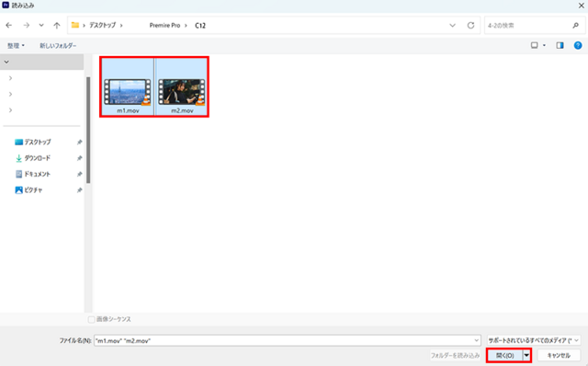588x366 pixels.
Task: Navigate up one folder level
Action: coord(57,25)
